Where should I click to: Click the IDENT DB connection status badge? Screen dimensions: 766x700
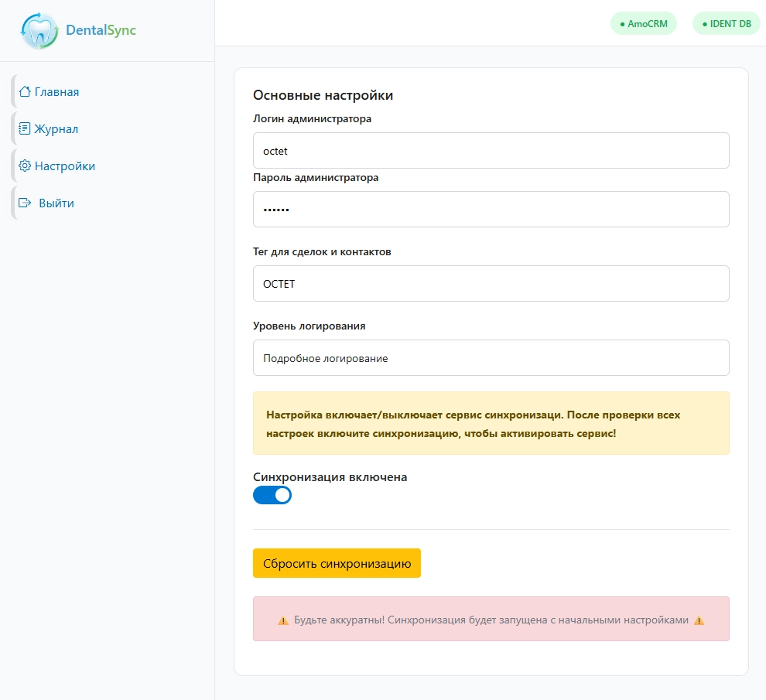point(726,23)
